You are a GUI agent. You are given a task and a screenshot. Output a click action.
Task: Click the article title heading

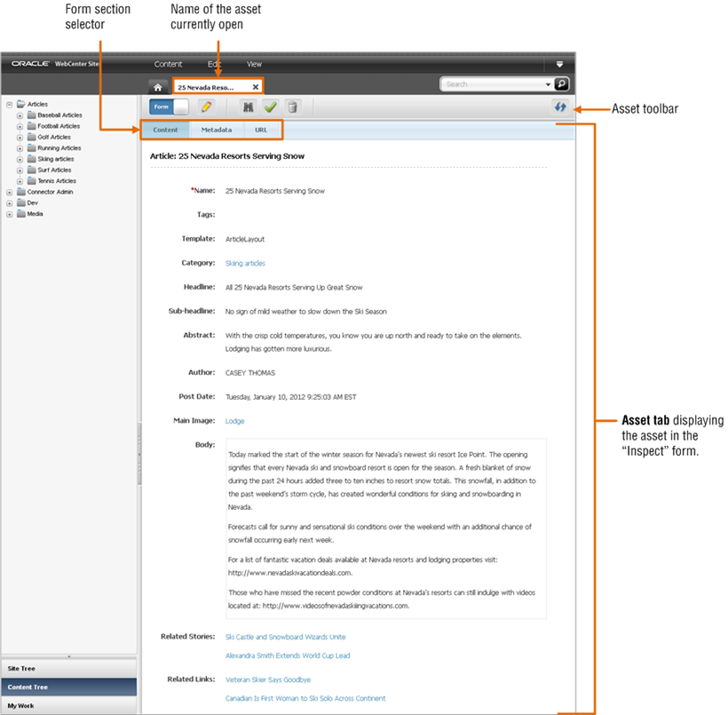227,156
